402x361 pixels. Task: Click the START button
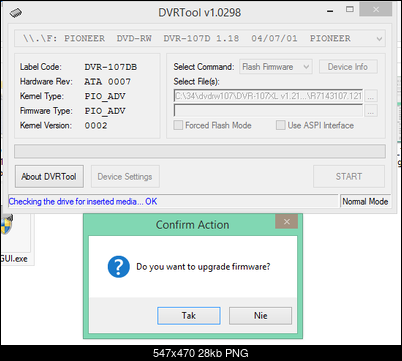pyautogui.click(x=349, y=176)
